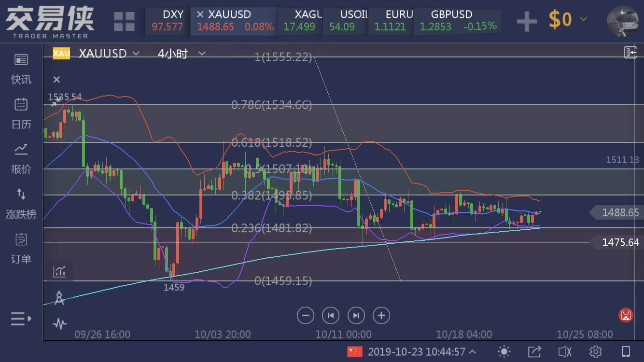Viewport: 644px width, 362px height.
Task: Open the settings gear
Action: (x=596, y=351)
